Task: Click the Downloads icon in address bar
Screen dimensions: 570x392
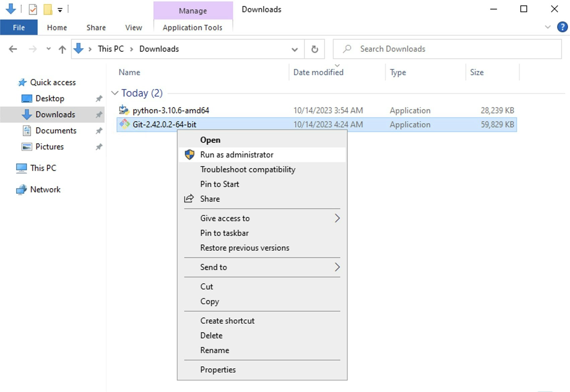Action: [78, 49]
